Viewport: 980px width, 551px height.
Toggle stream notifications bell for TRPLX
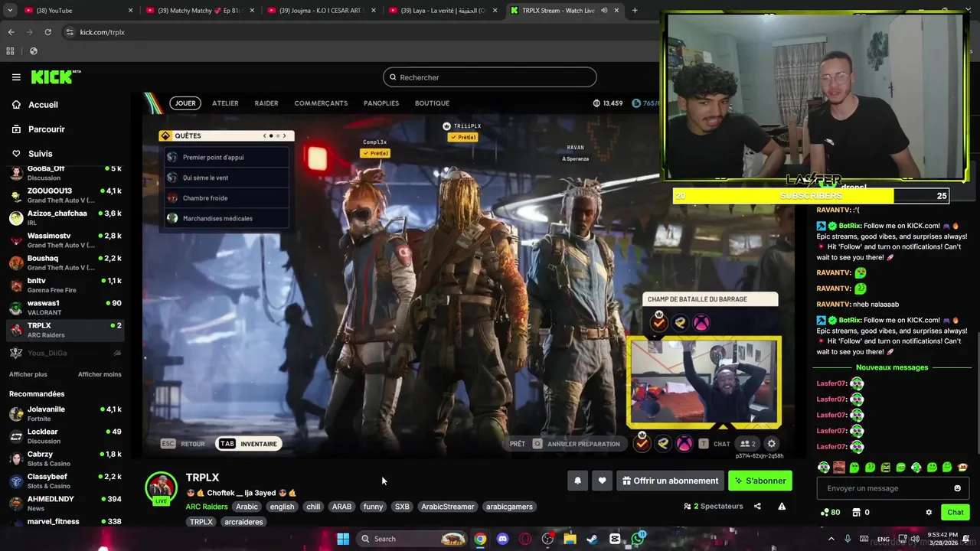tap(578, 481)
